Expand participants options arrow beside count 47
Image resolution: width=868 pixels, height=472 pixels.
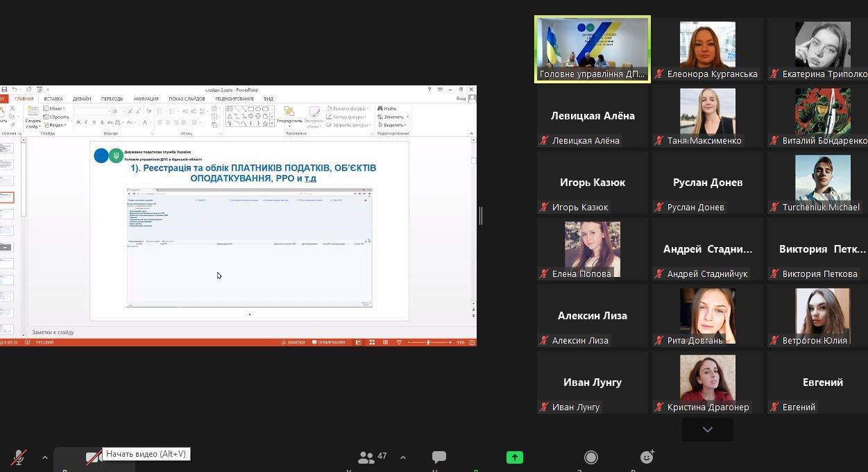(402, 457)
